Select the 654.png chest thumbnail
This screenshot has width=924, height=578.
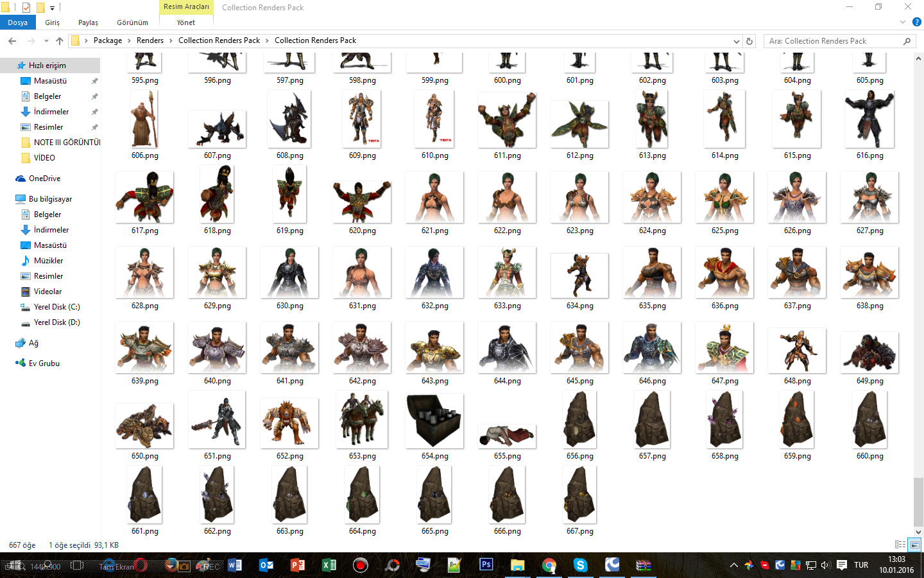[x=434, y=421]
